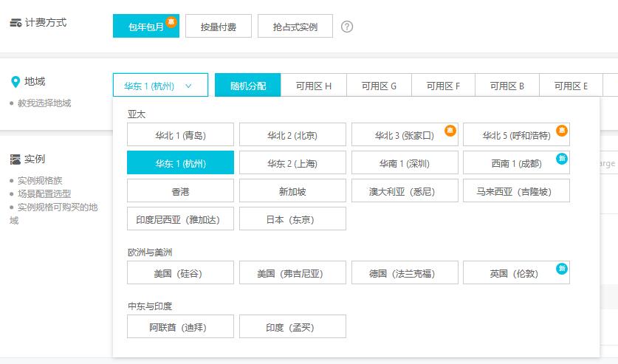The image size is (618, 364).
Task: Choose region 美国 (弗吉尼亚)
Action: pos(292,272)
